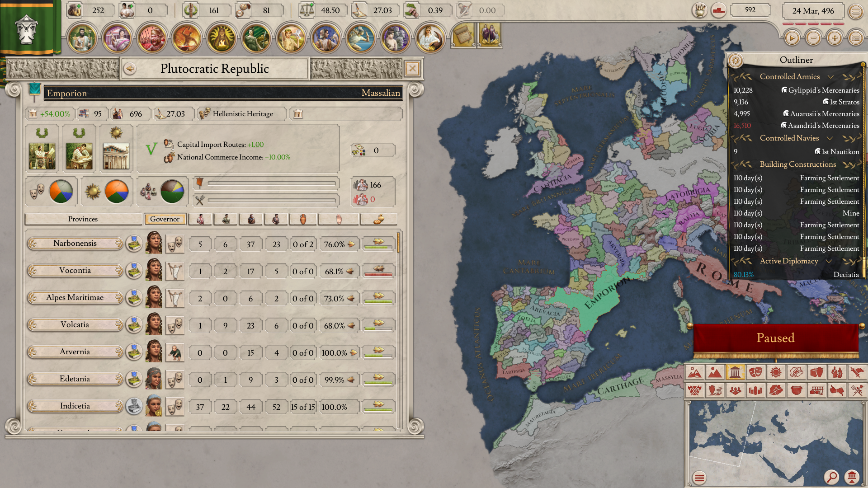Click the go-to-capital temple button on the minimap
The height and width of the screenshot is (488, 868).
852,477
